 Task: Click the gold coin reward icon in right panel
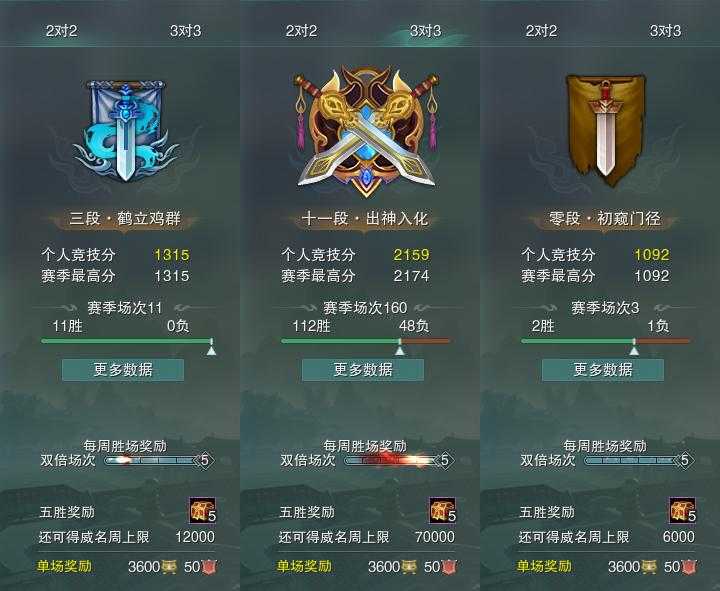(648, 567)
